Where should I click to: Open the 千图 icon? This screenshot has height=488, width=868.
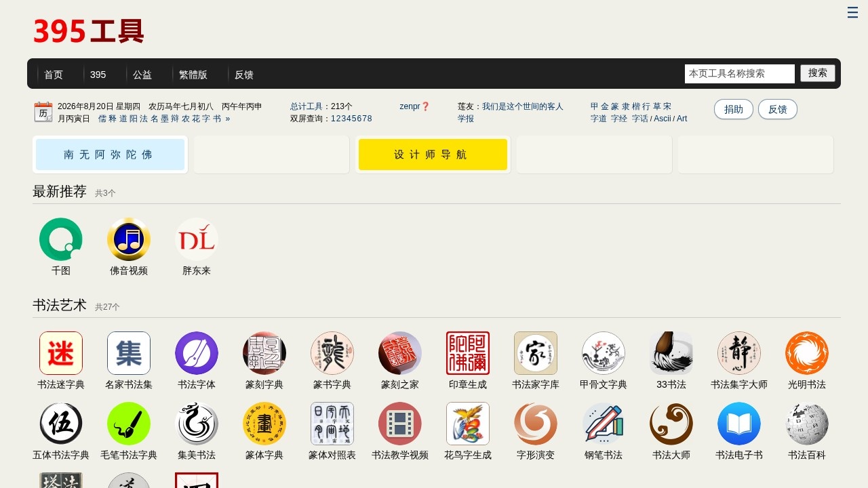pos(61,239)
